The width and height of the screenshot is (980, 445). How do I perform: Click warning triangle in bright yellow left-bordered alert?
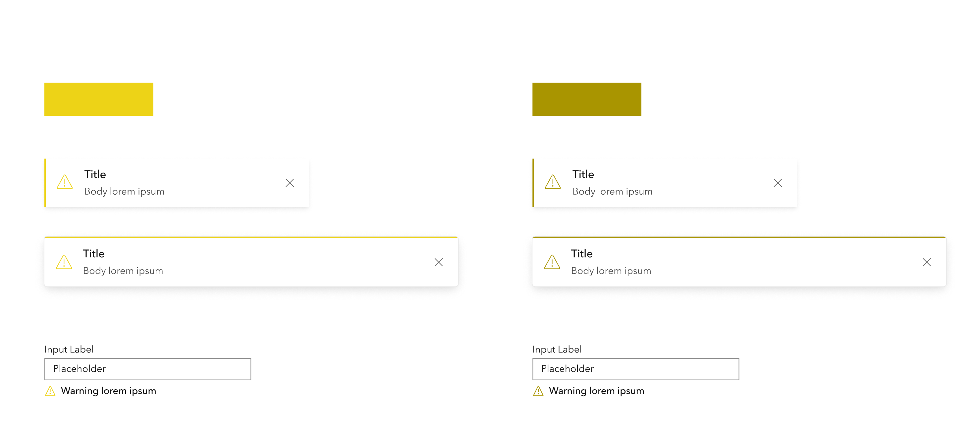(x=65, y=182)
